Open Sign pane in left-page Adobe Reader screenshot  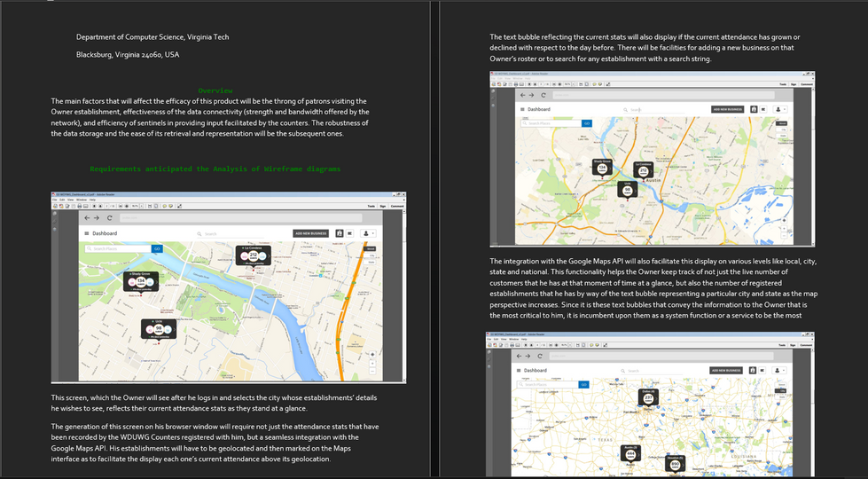click(x=382, y=206)
